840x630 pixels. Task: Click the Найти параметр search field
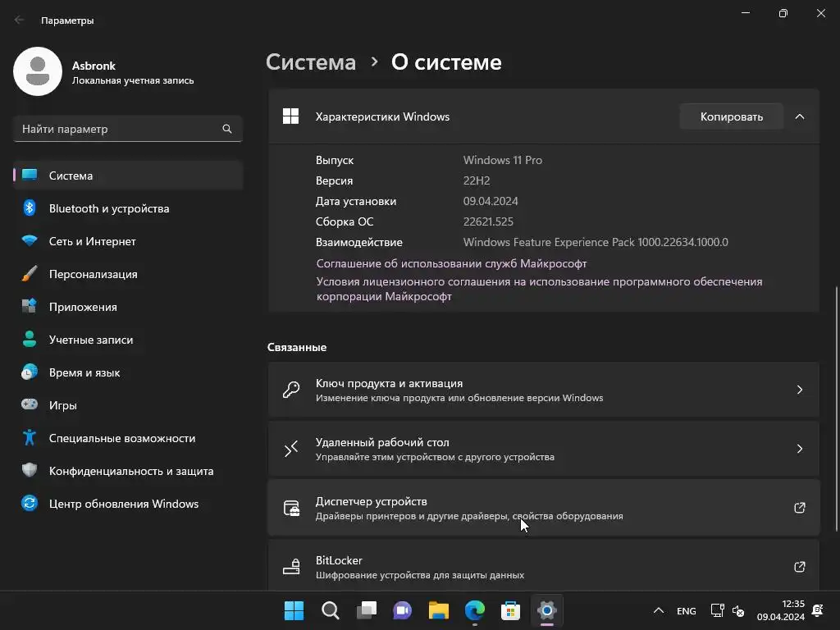[128, 129]
